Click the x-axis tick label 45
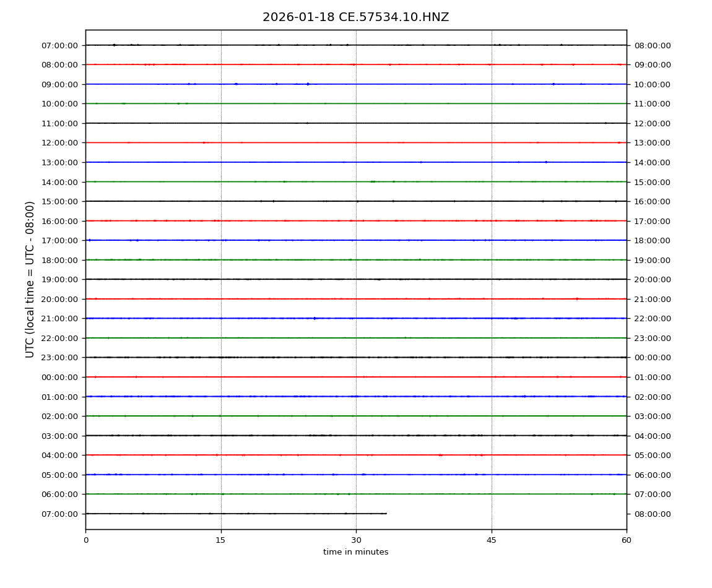 (492, 540)
